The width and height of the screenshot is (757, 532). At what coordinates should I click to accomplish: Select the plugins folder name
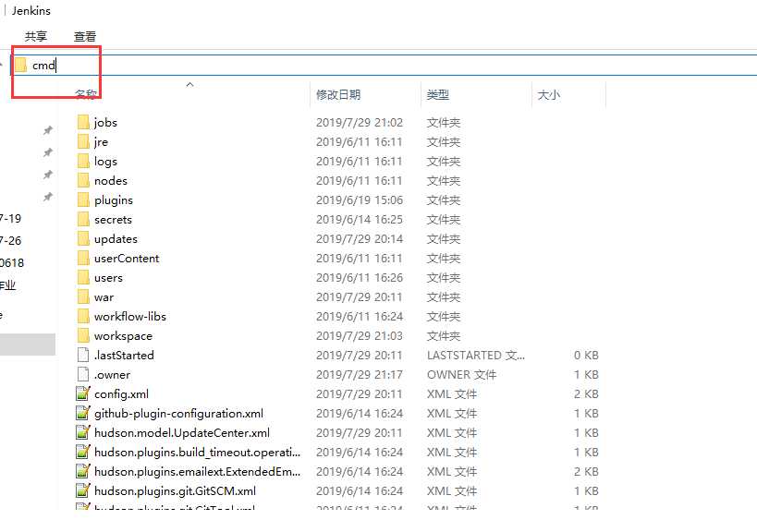tap(114, 200)
